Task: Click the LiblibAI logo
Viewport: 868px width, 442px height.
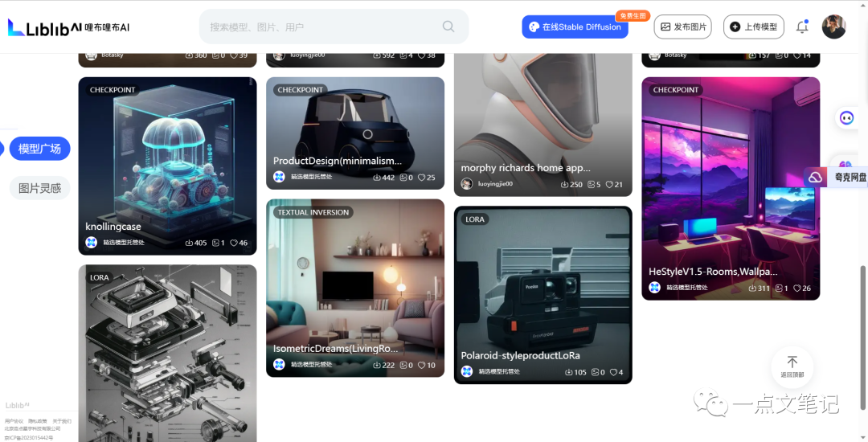Action: click(68, 27)
